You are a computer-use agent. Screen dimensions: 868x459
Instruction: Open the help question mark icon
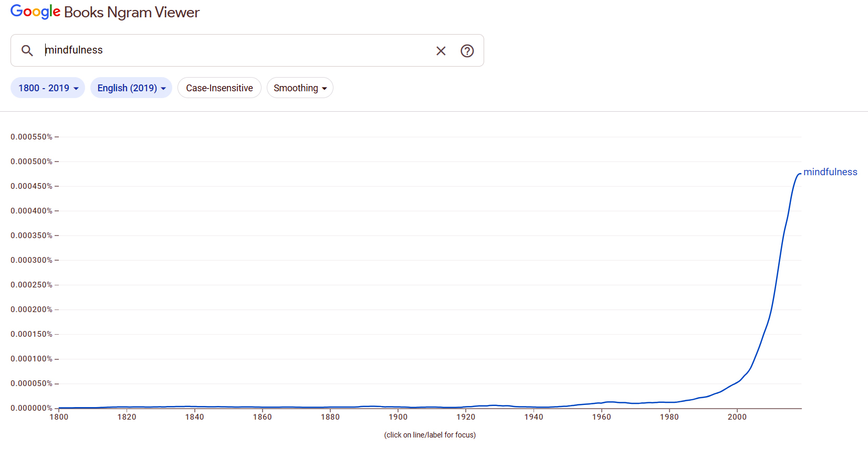pos(467,51)
